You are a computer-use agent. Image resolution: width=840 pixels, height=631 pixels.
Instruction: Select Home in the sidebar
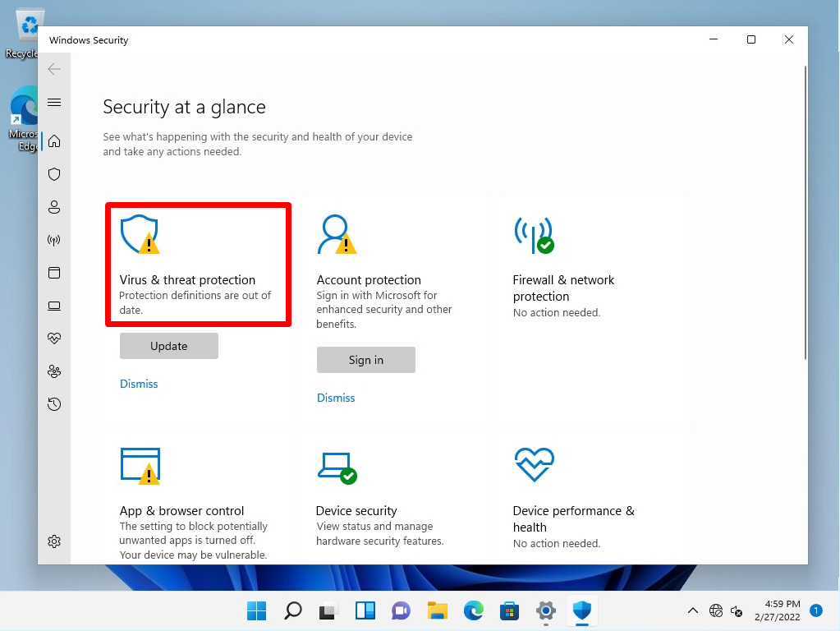pos(54,141)
